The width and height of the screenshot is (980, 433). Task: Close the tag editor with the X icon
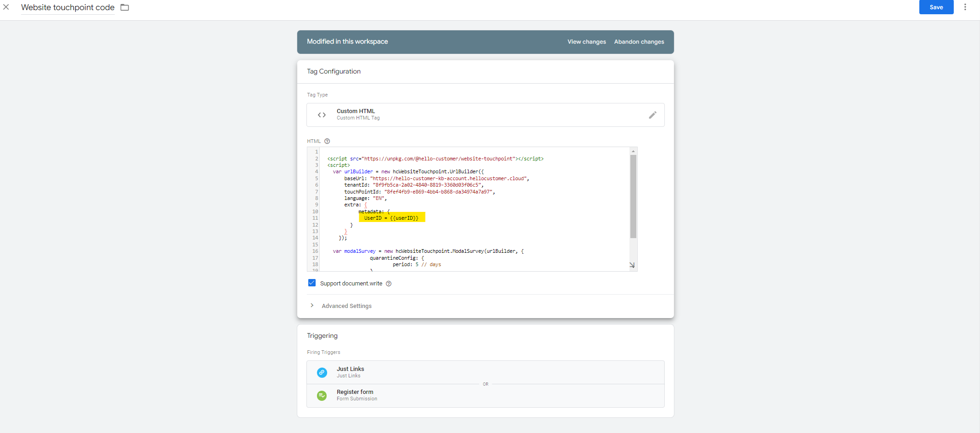(x=6, y=7)
